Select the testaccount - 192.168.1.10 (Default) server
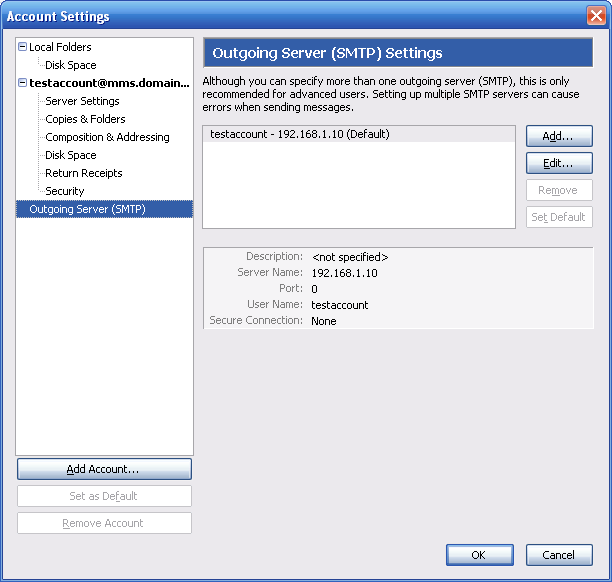The height and width of the screenshot is (582, 612). coord(359,134)
